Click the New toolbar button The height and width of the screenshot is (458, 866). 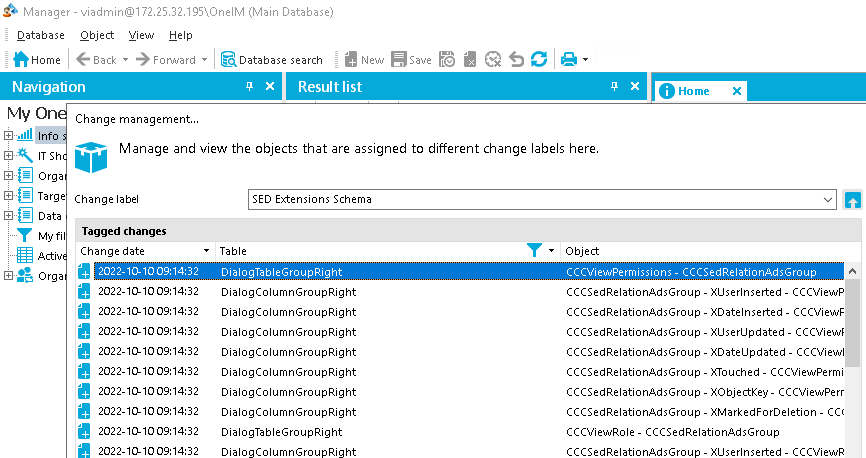click(x=364, y=60)
